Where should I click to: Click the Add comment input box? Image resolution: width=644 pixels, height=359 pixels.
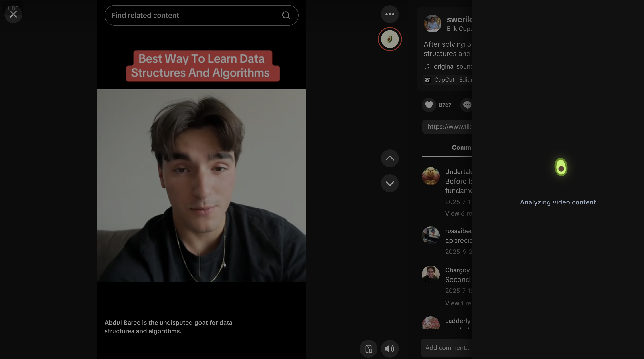click(448, 348)
